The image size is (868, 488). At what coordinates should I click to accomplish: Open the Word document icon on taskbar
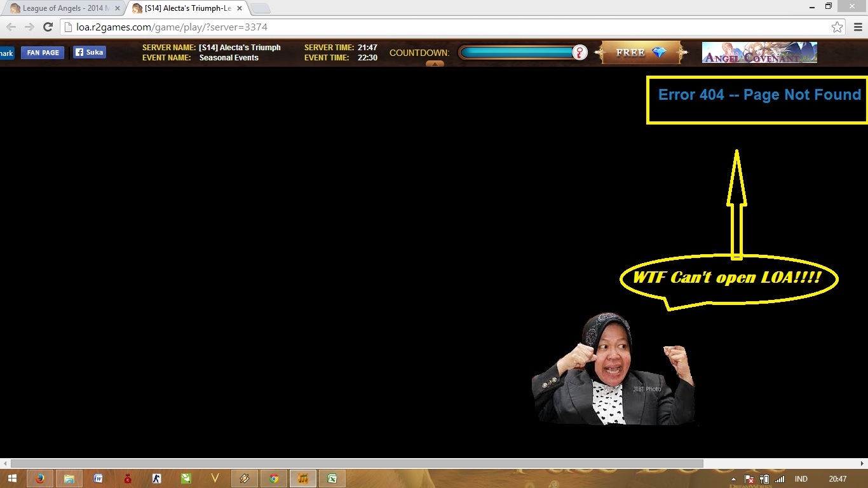click(x=98, y=478)
